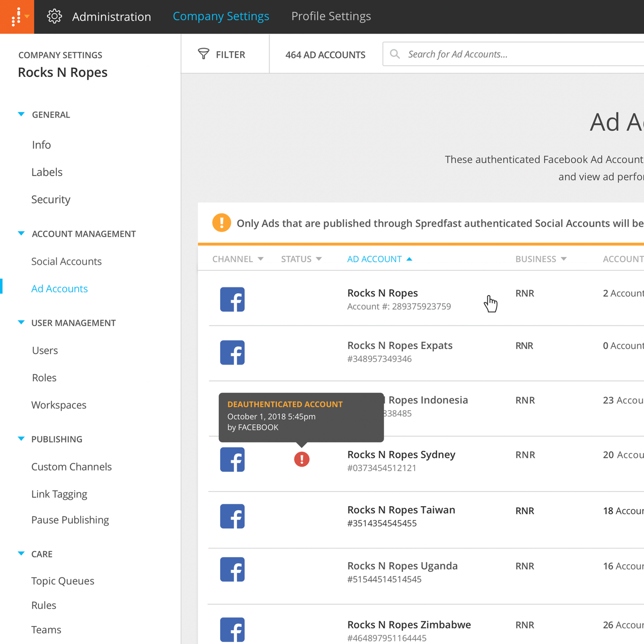This screenshot has width=644, height=644.
Task: Open Social Accounts page
Action: [66, 261]
